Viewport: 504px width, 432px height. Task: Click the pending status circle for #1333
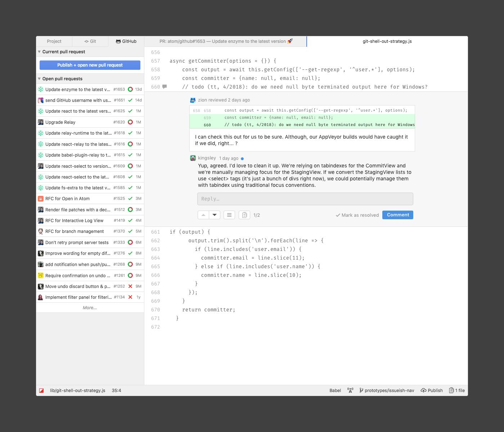click(x=130, y=242)
